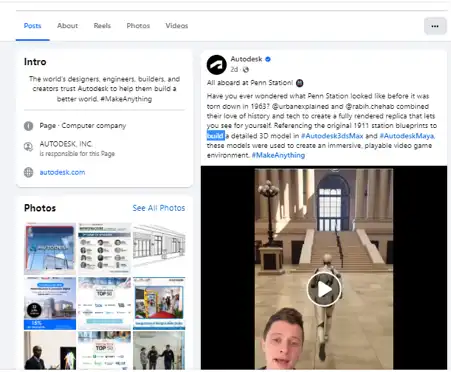Open the Autodesk building photo thumbnail

click(x=50, y=249)
